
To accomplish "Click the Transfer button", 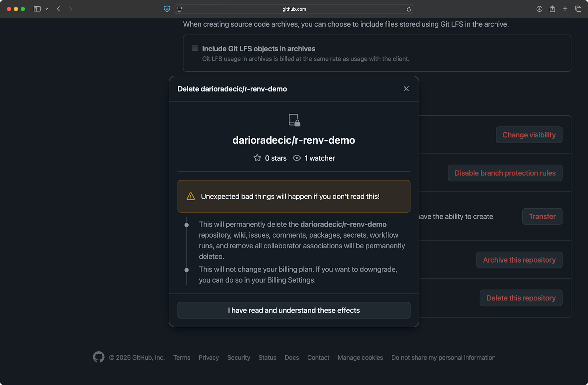I will (x=542, y=216).
